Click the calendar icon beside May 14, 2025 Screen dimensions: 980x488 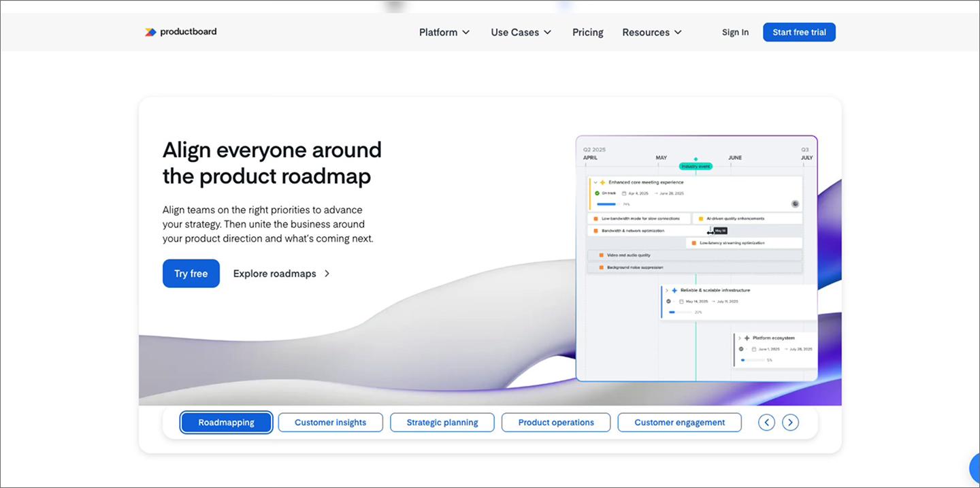tap(681, 302)
